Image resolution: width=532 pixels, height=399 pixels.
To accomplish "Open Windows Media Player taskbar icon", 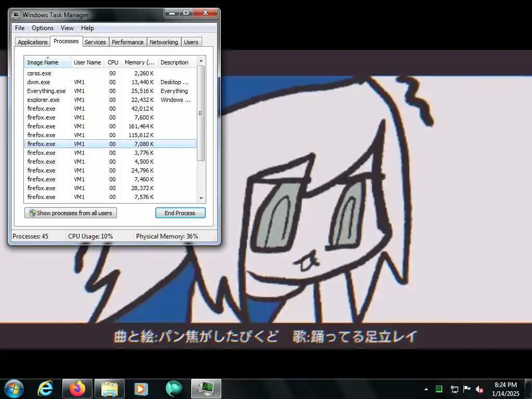I will (x=141, y=389).
